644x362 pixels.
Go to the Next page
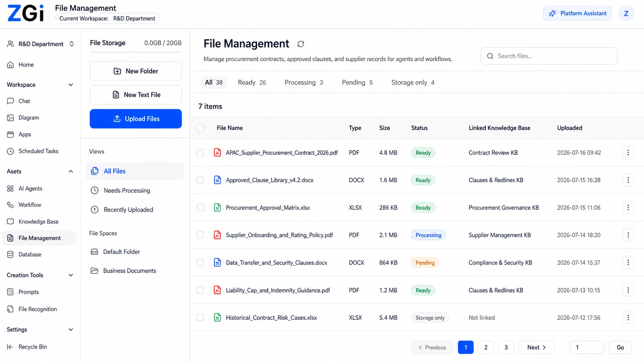536,347
